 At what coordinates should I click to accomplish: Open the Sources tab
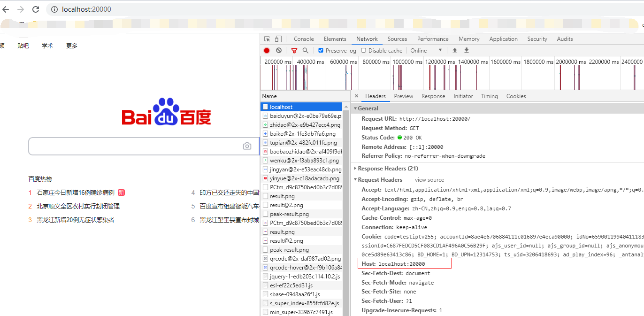tap(397, 39)
